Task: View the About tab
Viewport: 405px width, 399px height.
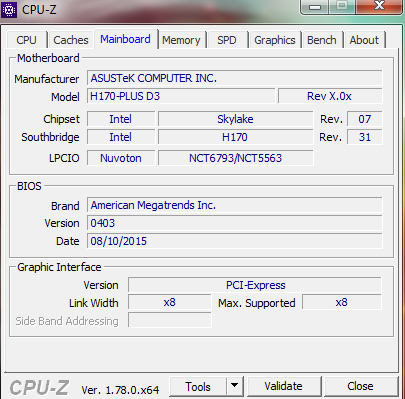Action: tap(364, 40)
